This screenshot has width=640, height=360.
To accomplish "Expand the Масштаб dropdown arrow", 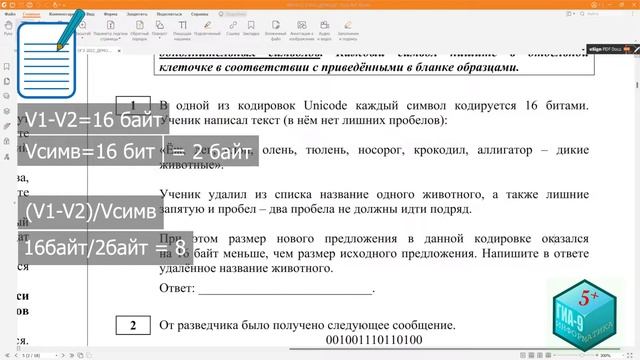I will point(83,38).
